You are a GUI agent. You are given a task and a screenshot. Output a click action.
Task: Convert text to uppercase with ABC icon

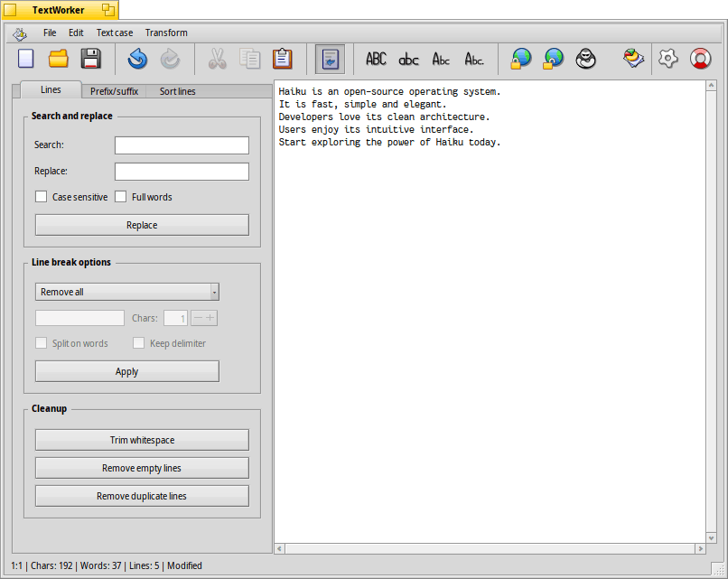click(x=376, y=59)
